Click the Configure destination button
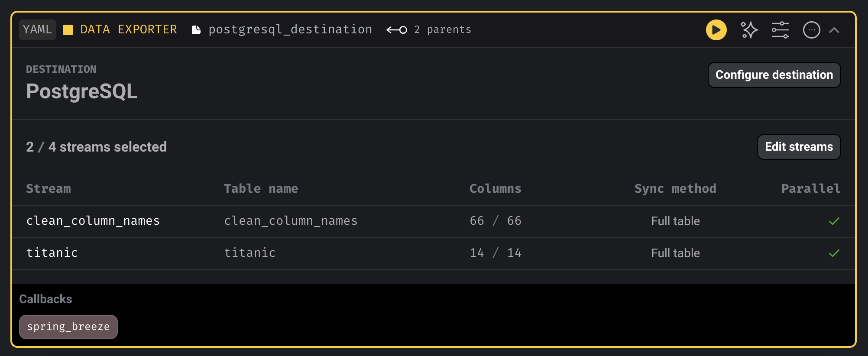868x356 pixels. coord(774,75)
